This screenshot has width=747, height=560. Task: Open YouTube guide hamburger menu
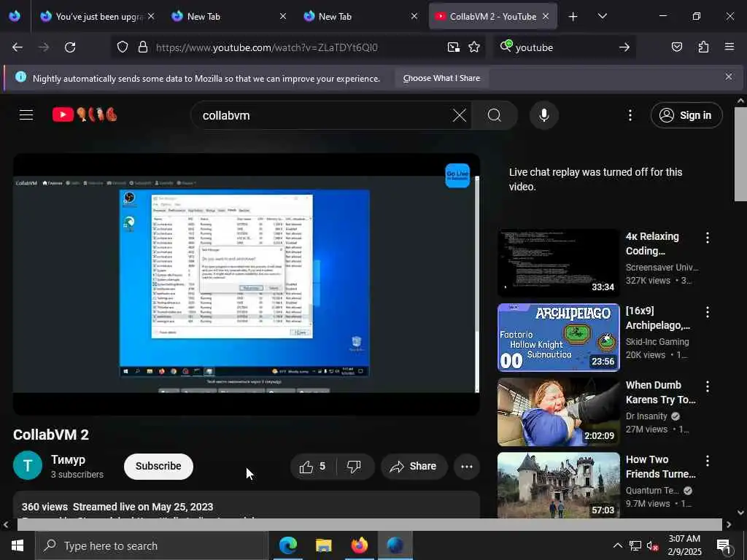click(x=26, y=114)
